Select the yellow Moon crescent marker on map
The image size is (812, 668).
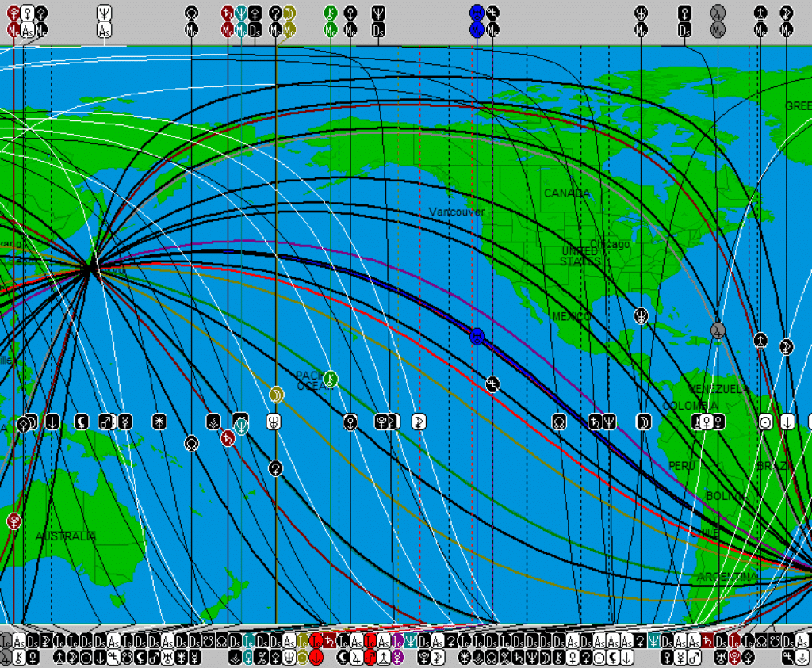pos(276,394)
